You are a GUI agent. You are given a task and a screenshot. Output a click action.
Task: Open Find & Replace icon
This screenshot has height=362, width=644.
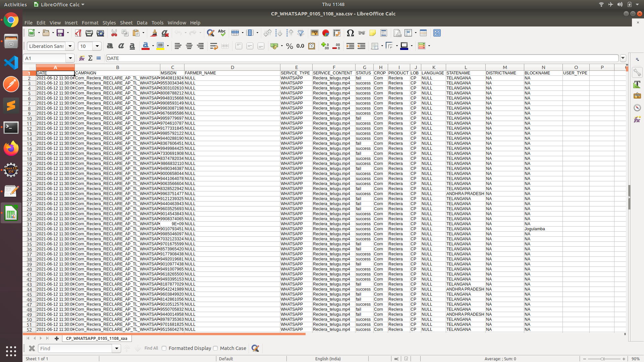[211, 33]
